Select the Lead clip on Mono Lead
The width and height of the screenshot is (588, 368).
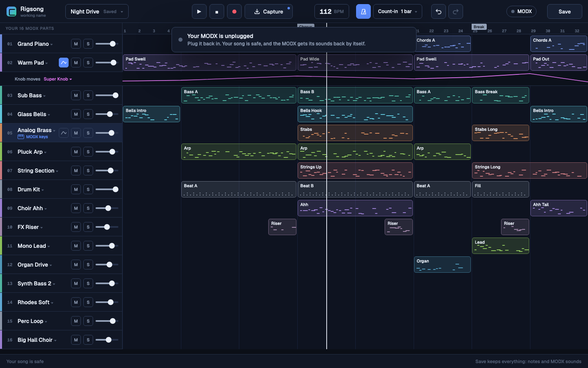tap(501, 246)
